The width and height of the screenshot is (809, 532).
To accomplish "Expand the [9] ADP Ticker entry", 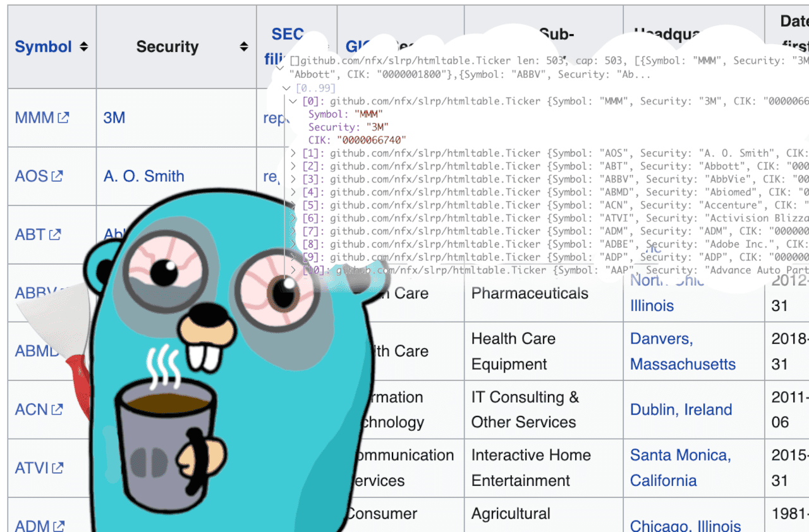I will coord(293,257).
